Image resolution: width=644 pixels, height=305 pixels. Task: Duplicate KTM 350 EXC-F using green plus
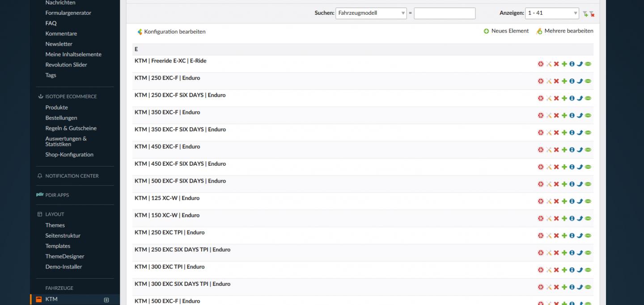564,116
